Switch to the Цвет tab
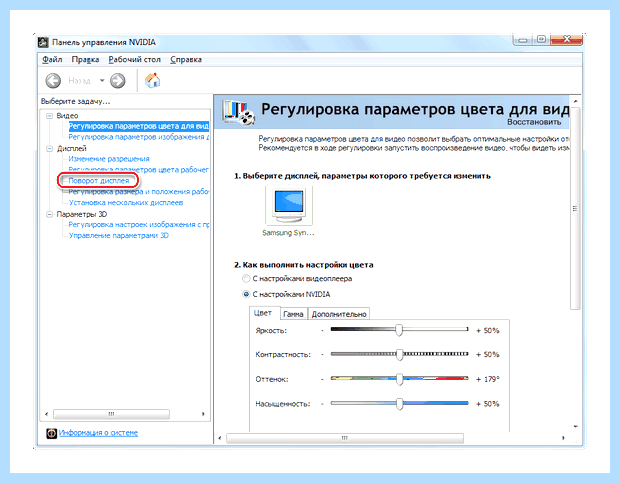620x483 pixels. pos(263,313)
